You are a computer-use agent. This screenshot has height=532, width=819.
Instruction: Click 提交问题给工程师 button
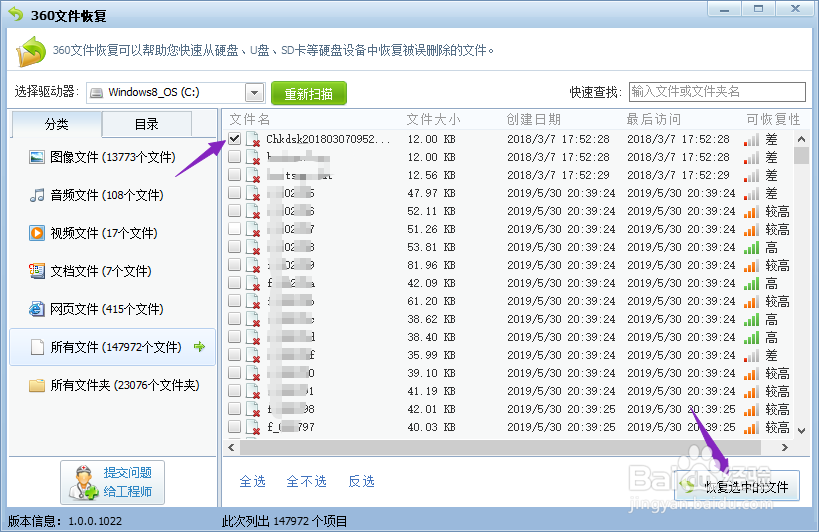coord(112,482)
